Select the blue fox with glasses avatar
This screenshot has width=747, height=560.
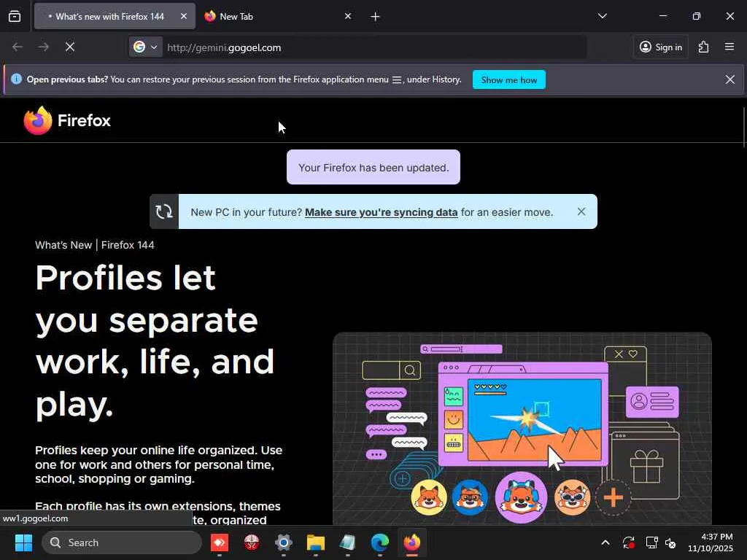(x=470, y=497)
